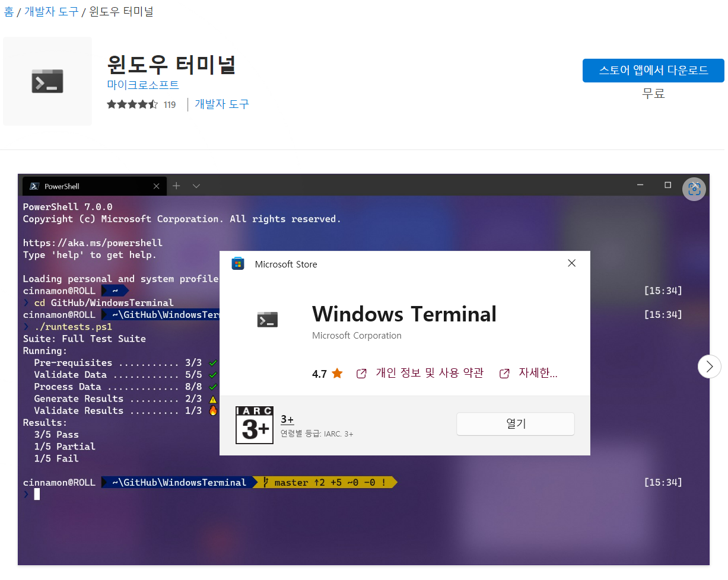Add a new terminal tab with the plus icon
This screenshot has width=728, height=580.
click(x=176, y=186)
